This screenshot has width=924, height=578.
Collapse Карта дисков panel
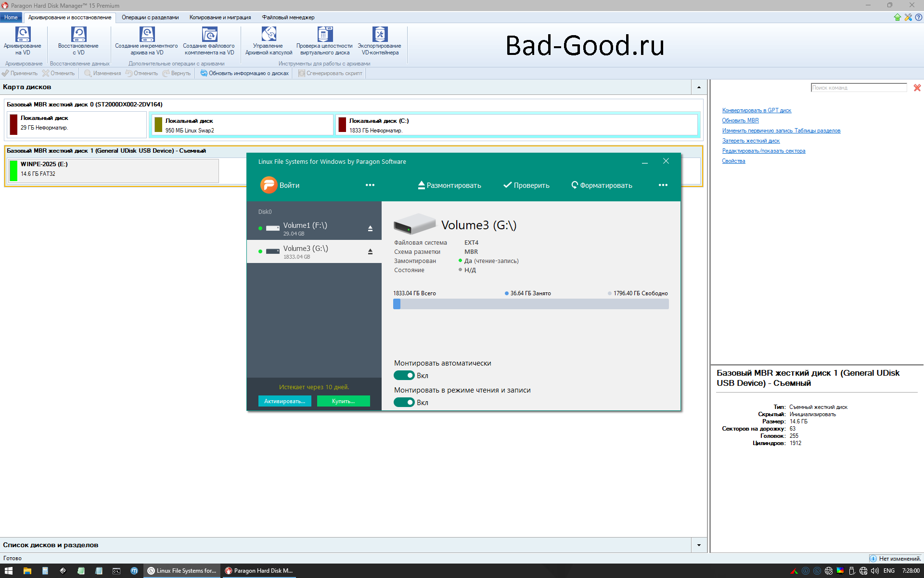(x=699, y=87)
